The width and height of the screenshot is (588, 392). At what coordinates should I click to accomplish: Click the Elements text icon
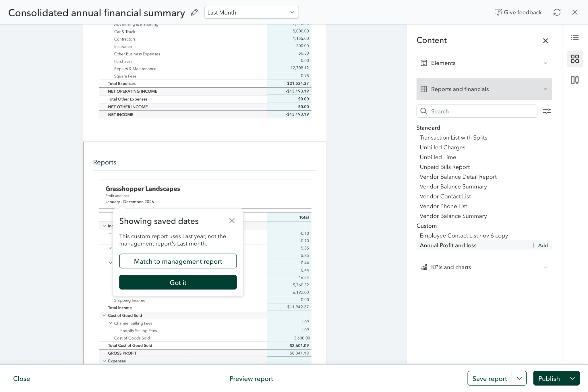(424, 63)
